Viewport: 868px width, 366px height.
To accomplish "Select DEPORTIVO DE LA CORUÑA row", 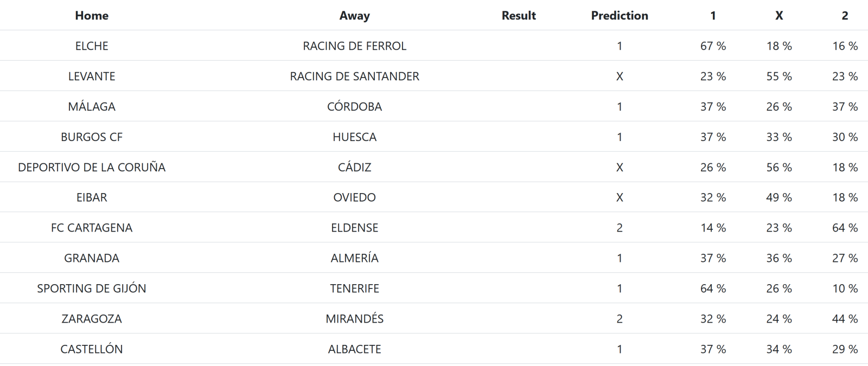I will click(x=92, y=168).
